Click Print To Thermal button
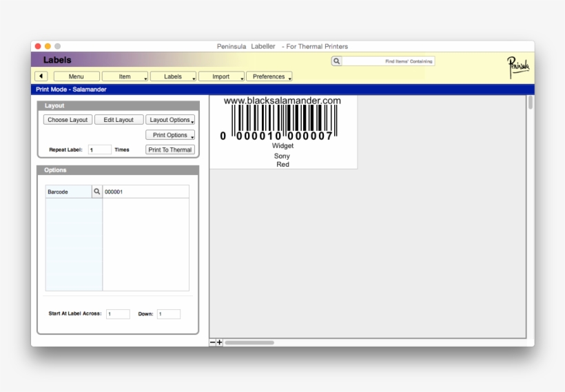This screenshot has width=565, height=392. (x=170, y=149)
